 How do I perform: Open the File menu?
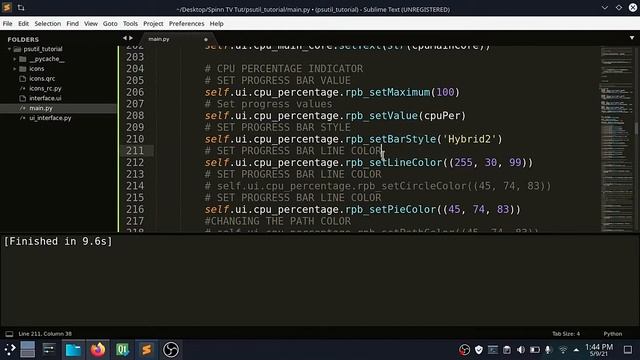(7, 24)
